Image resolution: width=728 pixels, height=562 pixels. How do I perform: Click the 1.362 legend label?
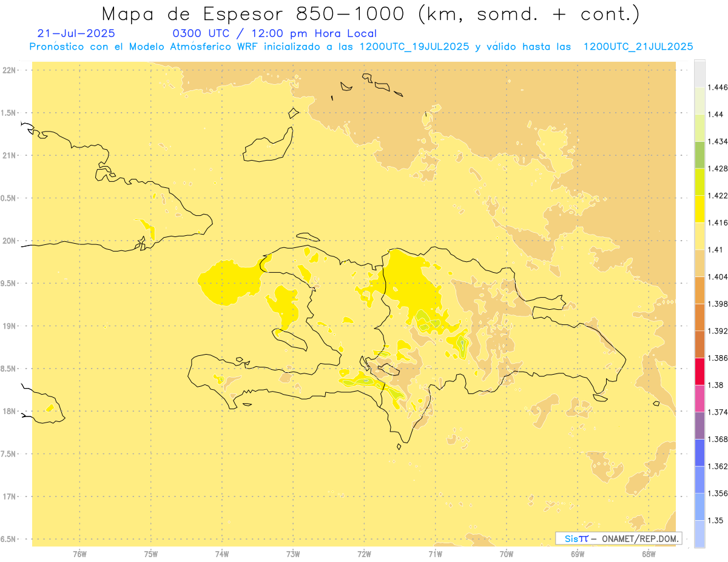point(719,466)
